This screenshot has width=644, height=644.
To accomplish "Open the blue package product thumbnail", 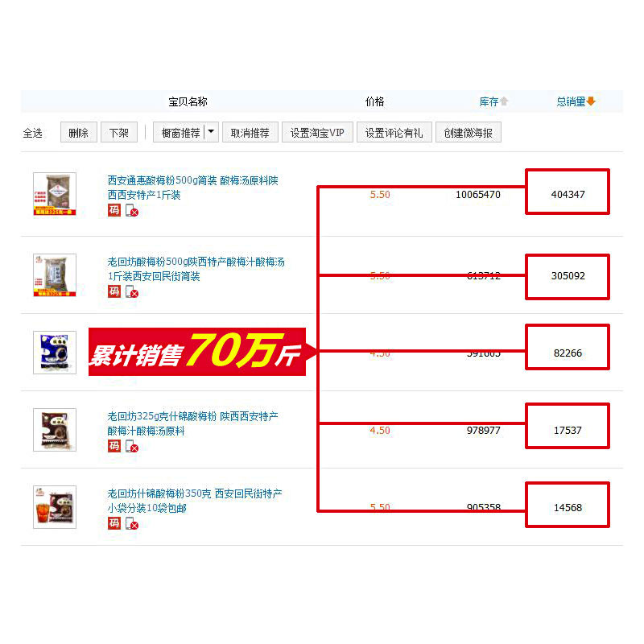I will point(55,353).
